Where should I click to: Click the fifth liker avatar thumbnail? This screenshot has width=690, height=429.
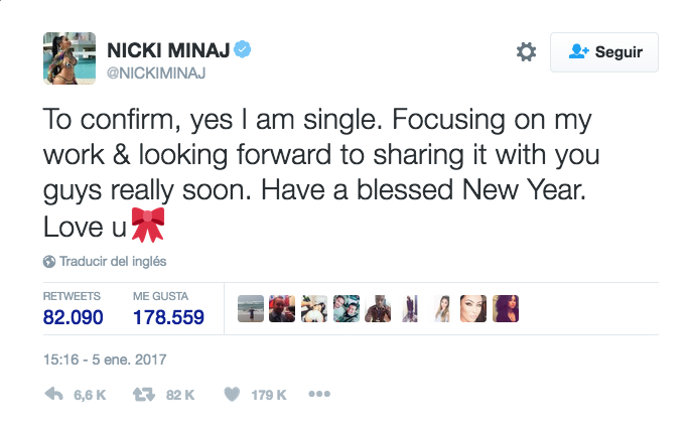click(x=378, y=309)
